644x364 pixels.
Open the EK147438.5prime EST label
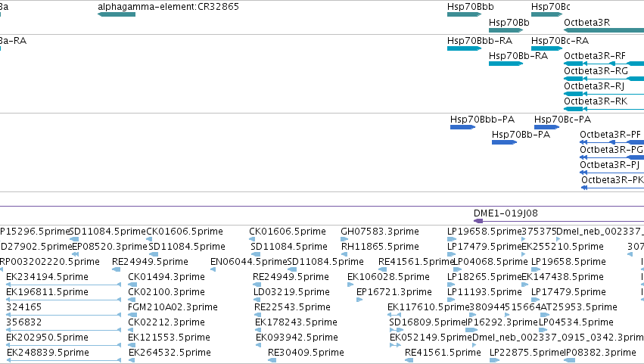(x=563, y=277)
